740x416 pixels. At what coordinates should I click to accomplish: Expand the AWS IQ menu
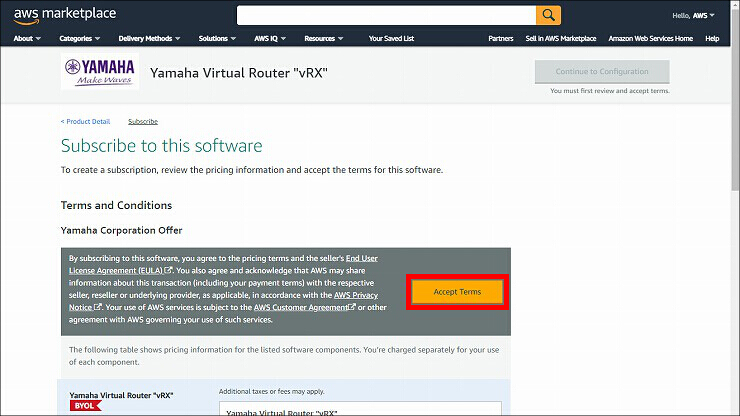point(270,38)
